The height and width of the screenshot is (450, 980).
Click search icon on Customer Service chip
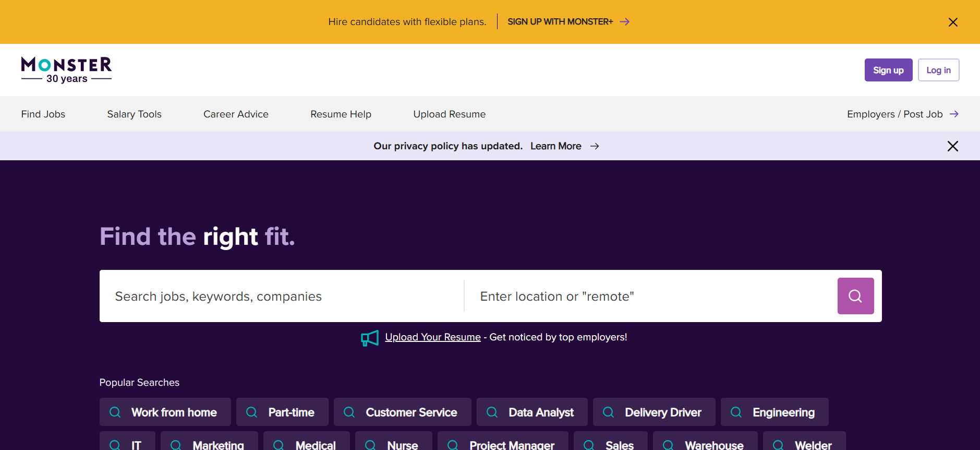click(349, 412)
